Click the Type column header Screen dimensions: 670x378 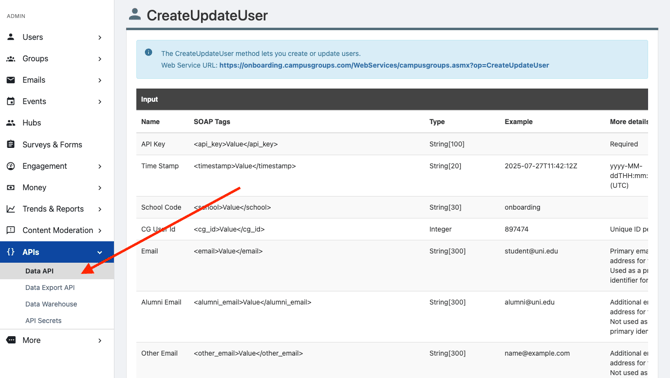(437, 122)
